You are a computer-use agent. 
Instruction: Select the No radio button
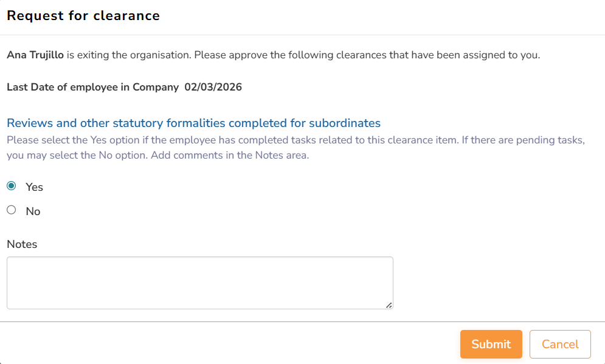(x=11, y=210)
